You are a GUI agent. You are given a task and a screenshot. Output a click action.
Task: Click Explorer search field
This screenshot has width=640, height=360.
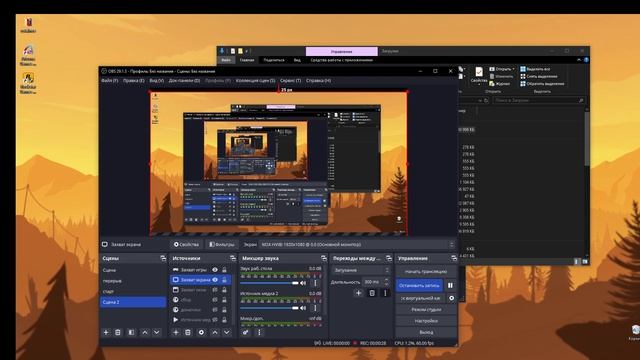tap(538, 100)
